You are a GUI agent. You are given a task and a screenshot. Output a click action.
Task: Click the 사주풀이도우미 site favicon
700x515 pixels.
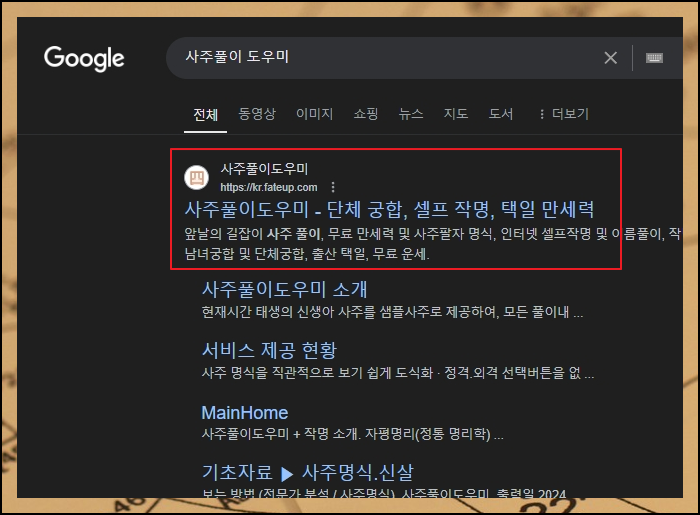click(x=196, y=178)
